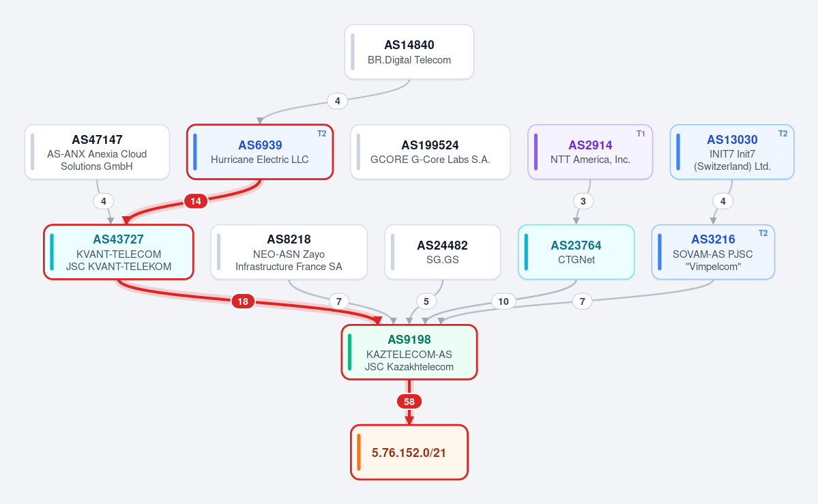Open the AS8218 NEO-ASN Zayo node
Screen dimensions: 818x504
click(289, 252)
